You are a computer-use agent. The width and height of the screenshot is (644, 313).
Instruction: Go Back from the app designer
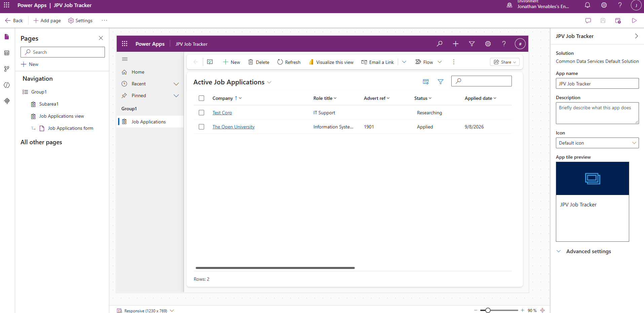(x=14, y=21)
